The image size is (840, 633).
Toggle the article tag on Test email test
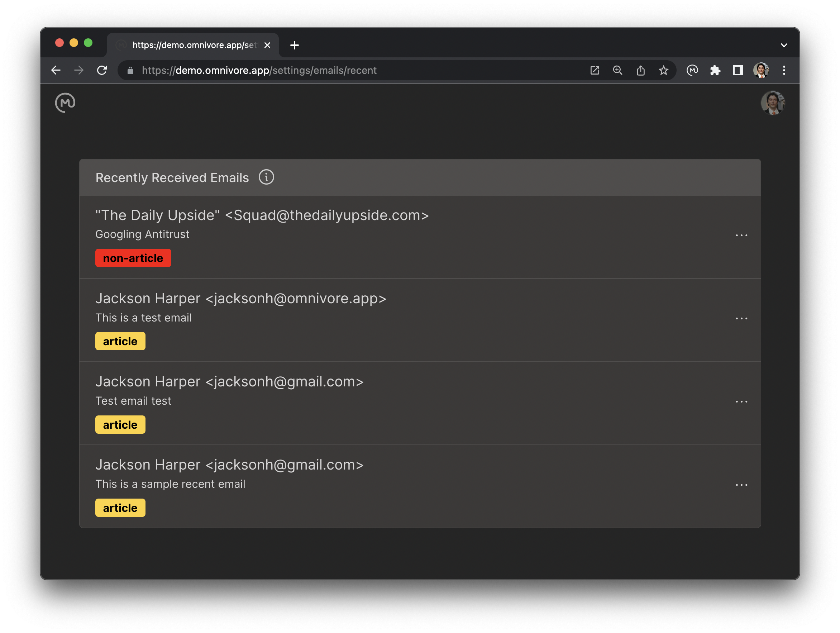[120, 424]
